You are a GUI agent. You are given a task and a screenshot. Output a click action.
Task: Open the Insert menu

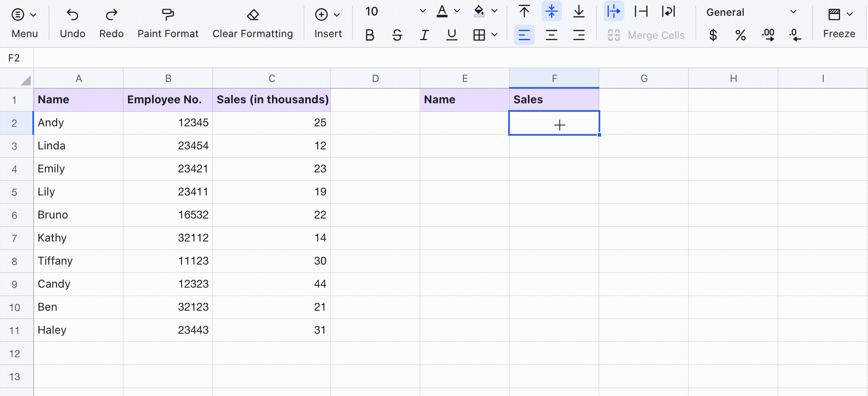click(327, 21)
